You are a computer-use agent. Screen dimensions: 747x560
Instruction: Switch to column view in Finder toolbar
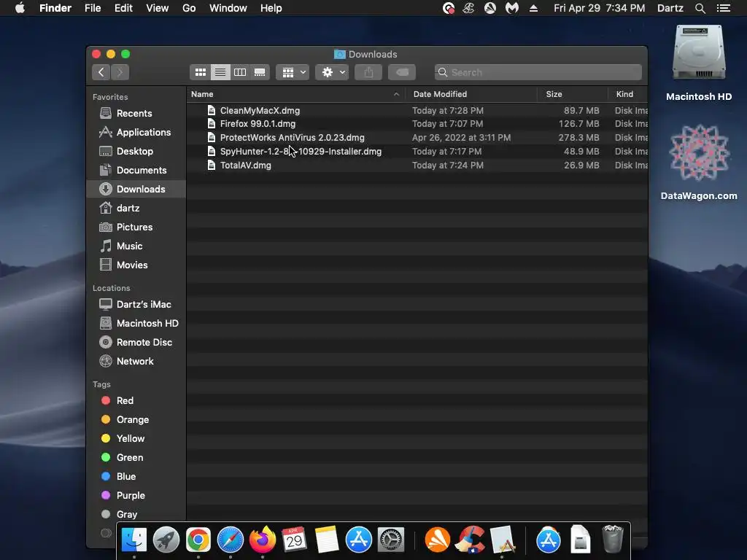tap(240, 72)
